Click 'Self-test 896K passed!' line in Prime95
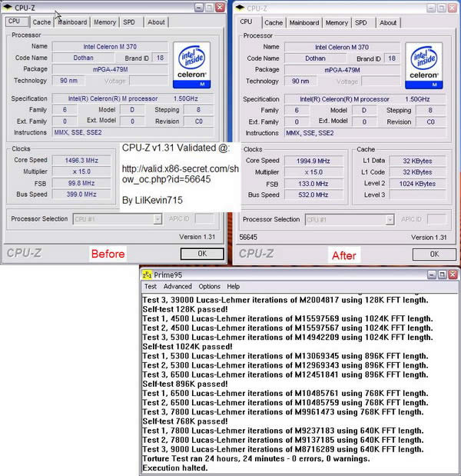Image resolution: width=461 pixels, height=476 pixels. (x=185, y=384)
